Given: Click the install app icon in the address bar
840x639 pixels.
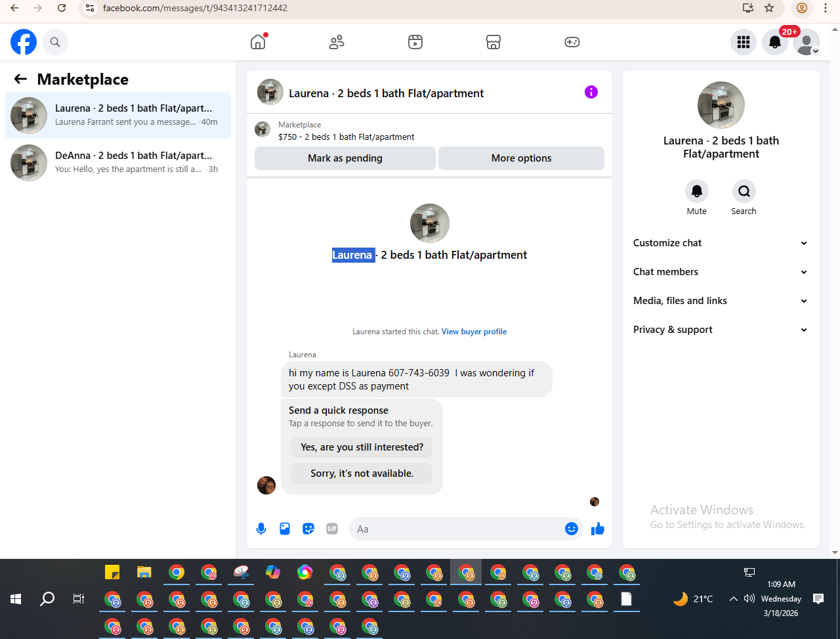Looking at the screenshot, I should [748, 8].
